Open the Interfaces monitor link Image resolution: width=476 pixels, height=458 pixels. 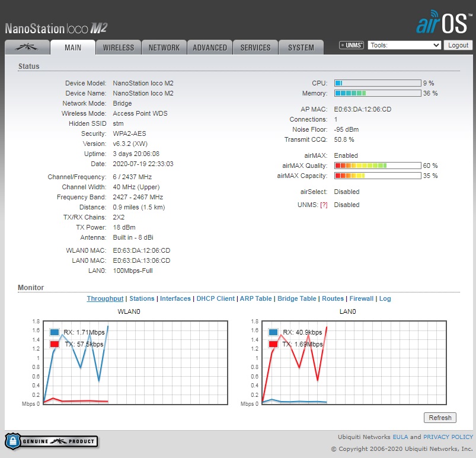coord(175,298)
